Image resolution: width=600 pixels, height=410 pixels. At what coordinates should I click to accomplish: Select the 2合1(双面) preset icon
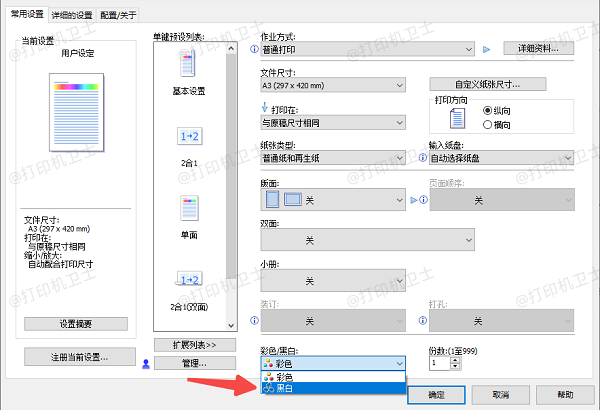coord(188,278)
